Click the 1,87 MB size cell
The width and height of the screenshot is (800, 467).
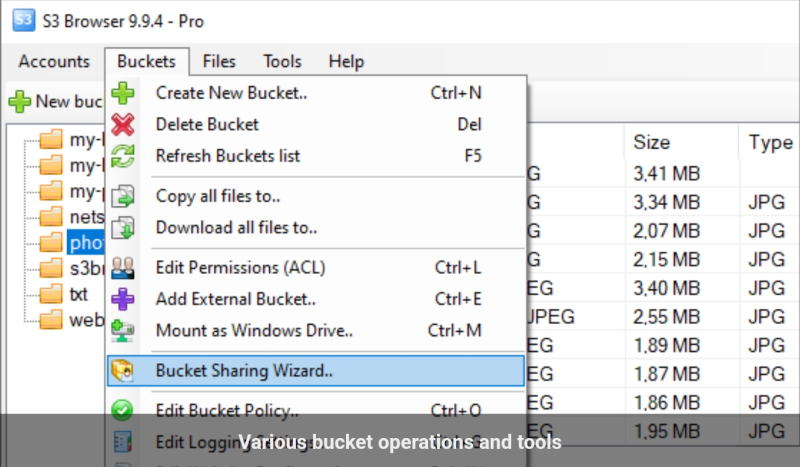(666, 374)
